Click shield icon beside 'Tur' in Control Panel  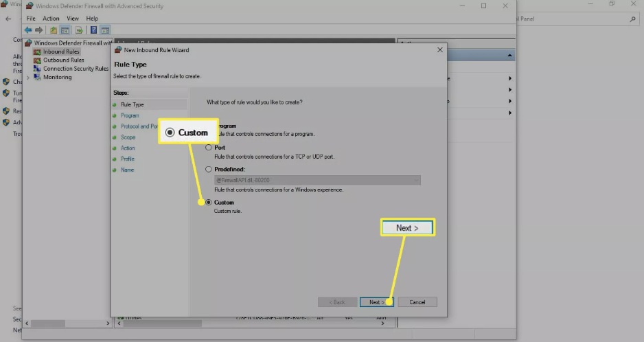[5, 93]
